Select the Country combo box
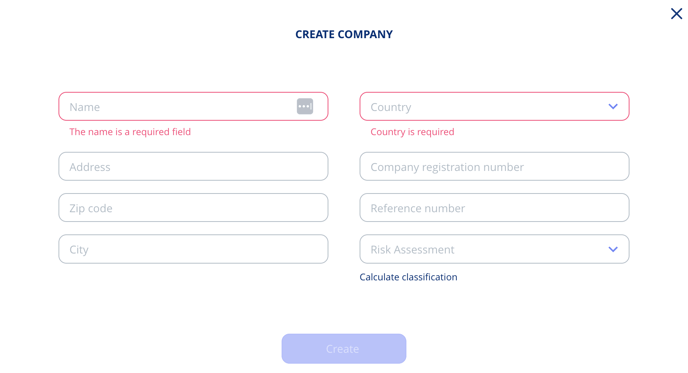Image resolution: width=688 pixels, height=373 pixels. 494,106
